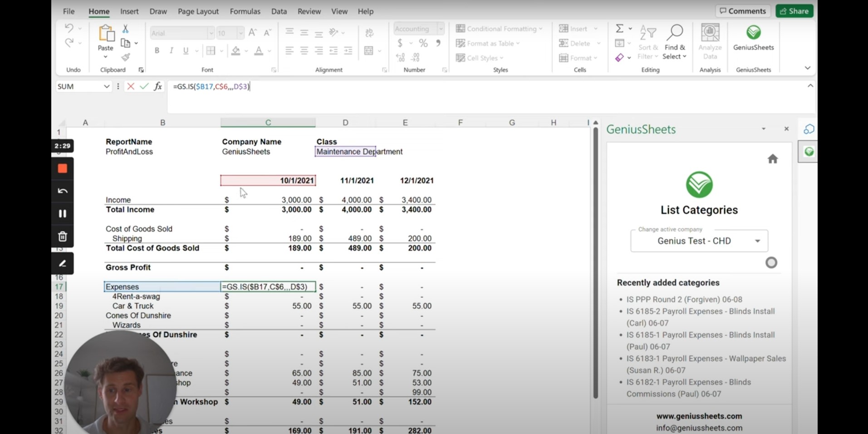
Task: Open the Borders tool in Font group
Action: [x=211, y=51]
